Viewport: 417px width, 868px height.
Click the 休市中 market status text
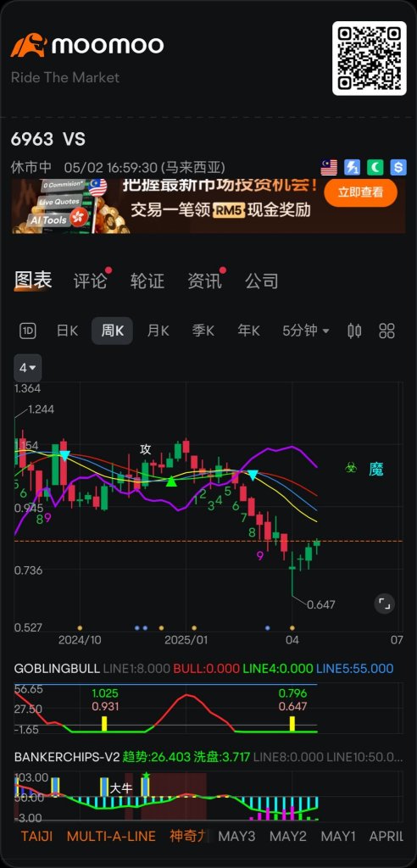pos(31,168)
